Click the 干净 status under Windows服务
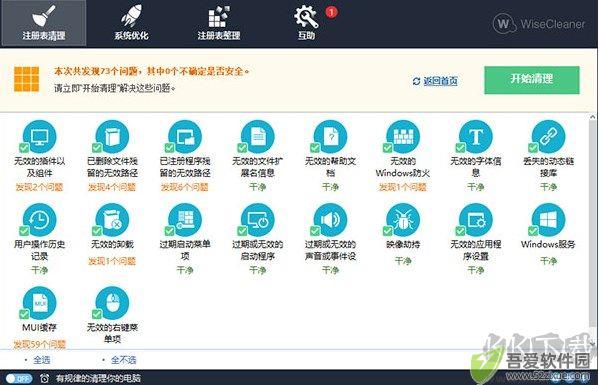The height and width of the screenshot is (385, 599). pos(549,261)
